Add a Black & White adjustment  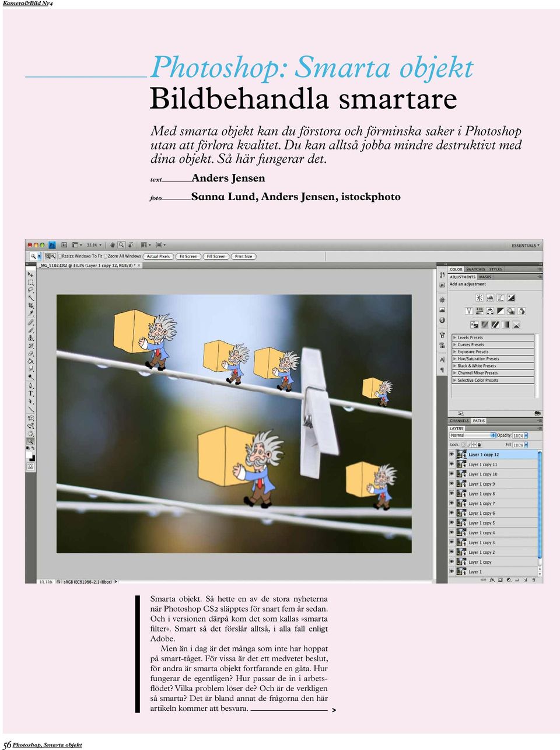click(x=501, y=311)
